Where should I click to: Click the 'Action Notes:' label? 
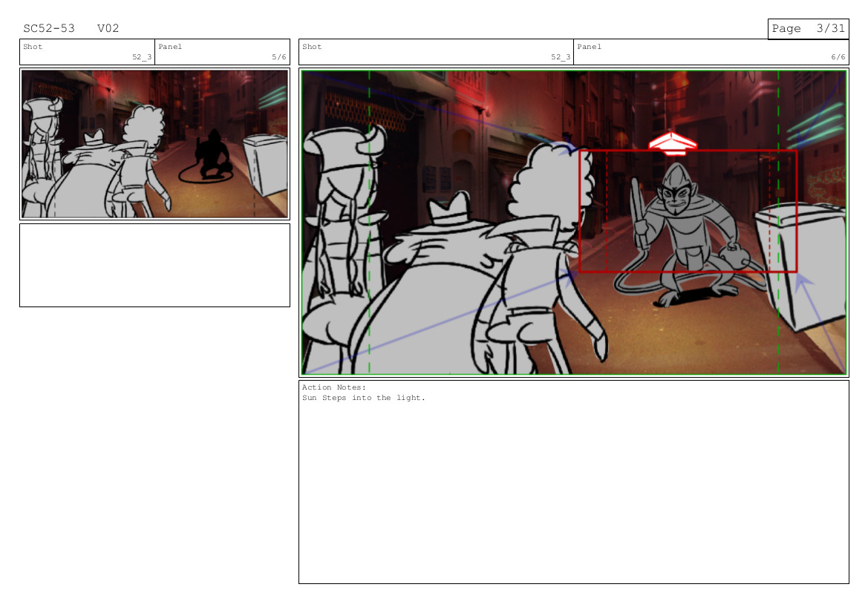[334, 387]
